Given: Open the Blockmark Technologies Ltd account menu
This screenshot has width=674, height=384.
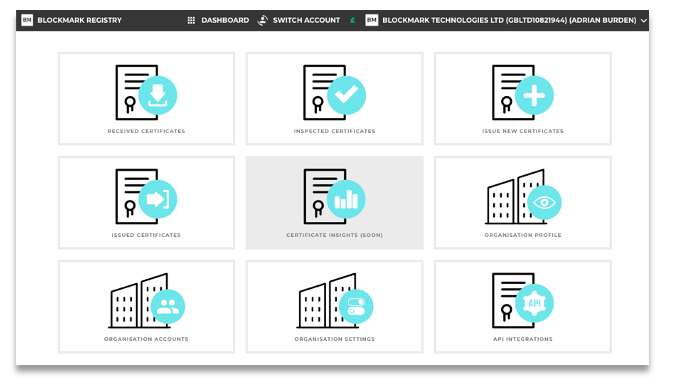Looking at the screenshot, I should coord(509,20).
